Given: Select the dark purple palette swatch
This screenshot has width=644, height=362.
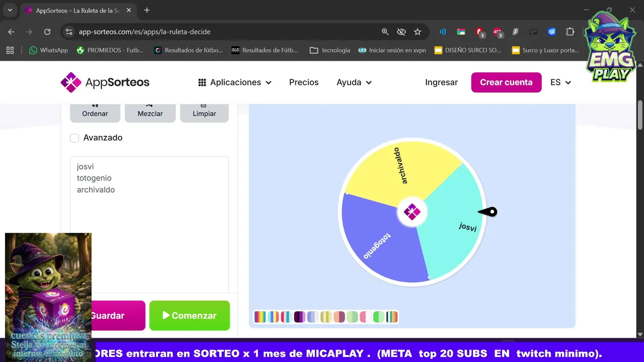Looking at the screenshot, I should 299,317.
